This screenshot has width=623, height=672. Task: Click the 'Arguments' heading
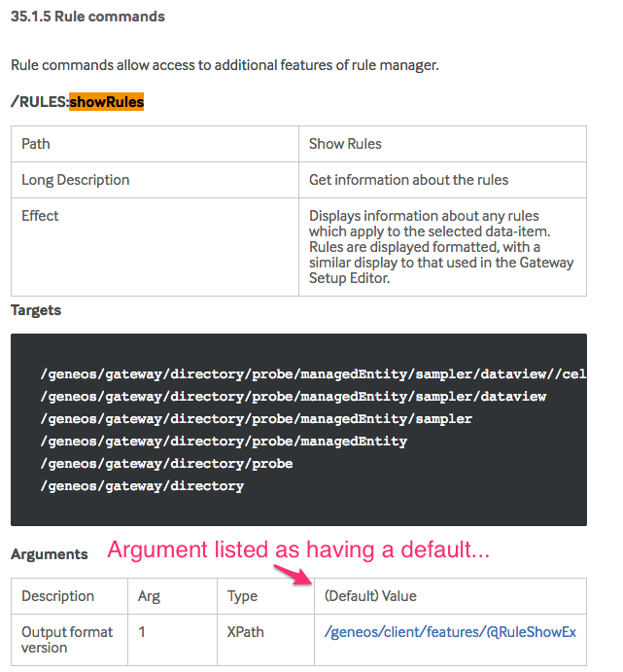[x=49, y=554]
